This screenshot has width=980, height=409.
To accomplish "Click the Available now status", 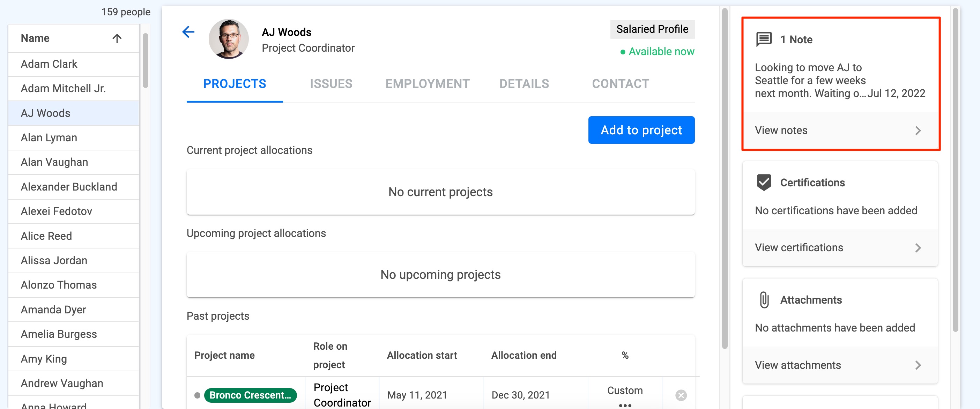I will pos(657,51).
